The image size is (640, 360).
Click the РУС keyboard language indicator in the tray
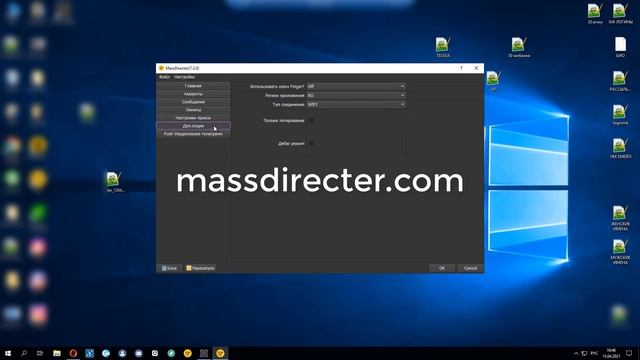coord(594,353)
